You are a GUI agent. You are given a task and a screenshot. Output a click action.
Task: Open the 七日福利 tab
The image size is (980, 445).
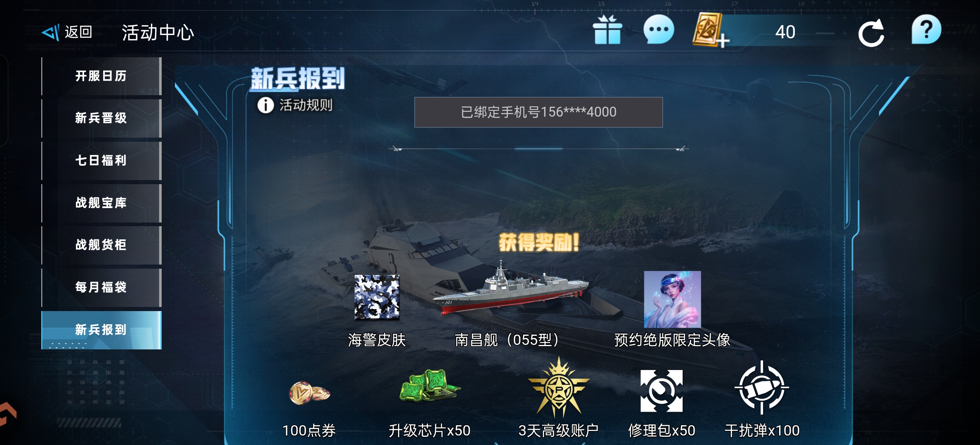pos(101,161)
